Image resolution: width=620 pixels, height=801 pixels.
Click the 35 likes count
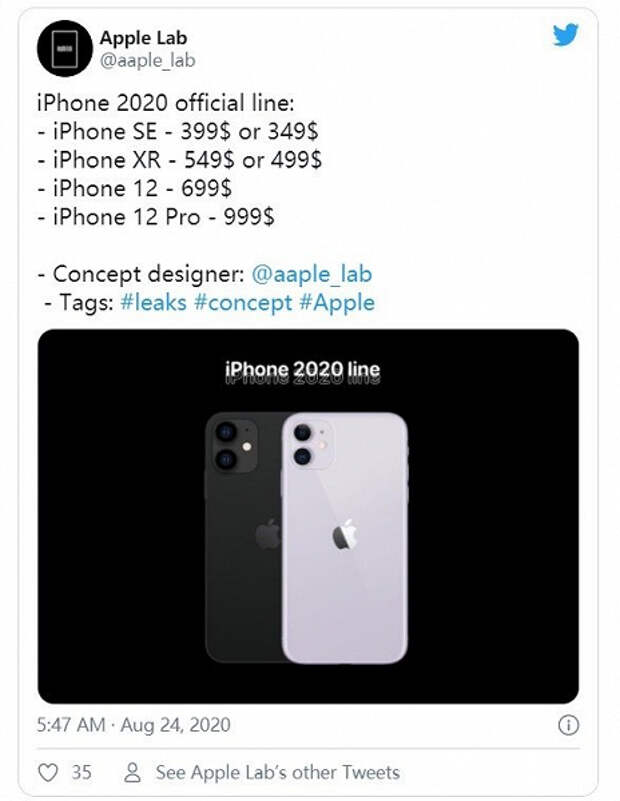tap(81, 772)
